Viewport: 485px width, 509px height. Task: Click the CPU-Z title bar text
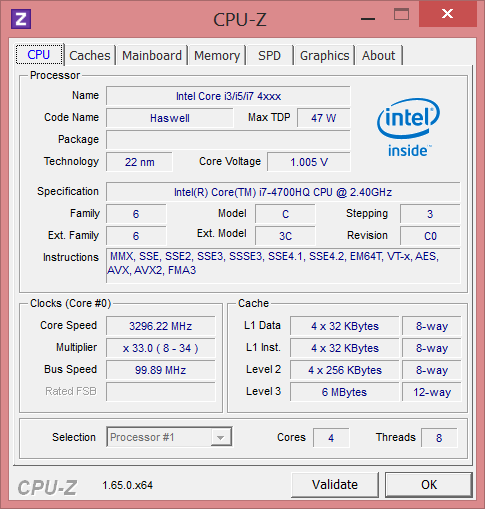(240, 19)
